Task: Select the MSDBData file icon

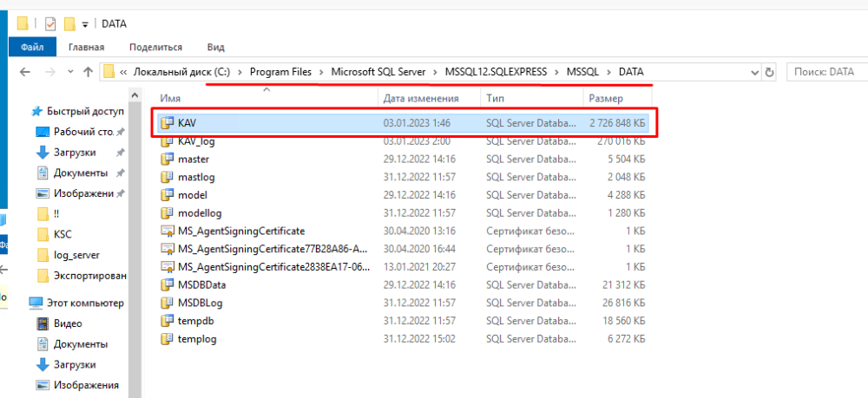Action: pos(168,284)
